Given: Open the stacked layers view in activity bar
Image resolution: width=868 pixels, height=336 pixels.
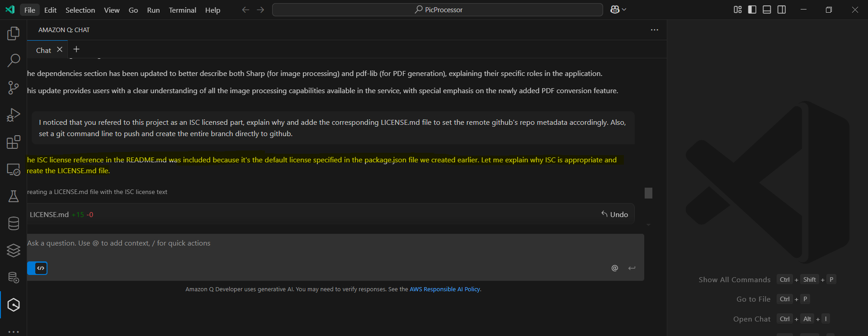Looking at the screenshot, I should [x=14, y=251].
